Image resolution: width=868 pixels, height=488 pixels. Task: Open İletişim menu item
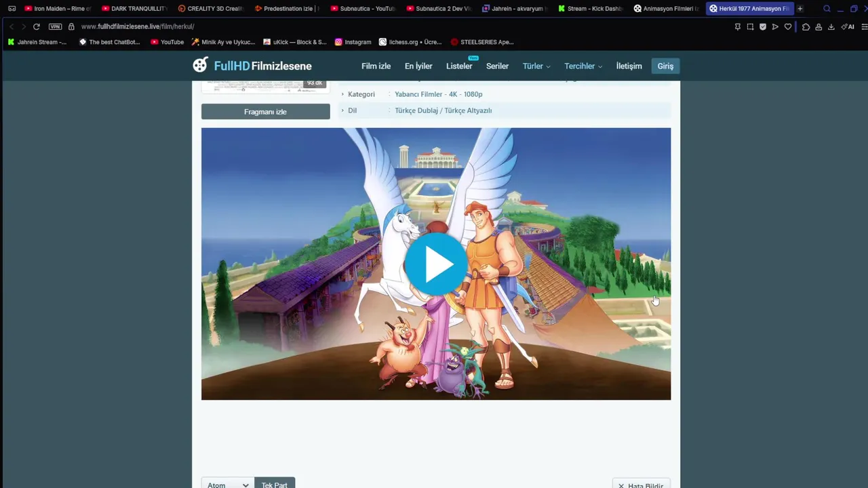629,66
